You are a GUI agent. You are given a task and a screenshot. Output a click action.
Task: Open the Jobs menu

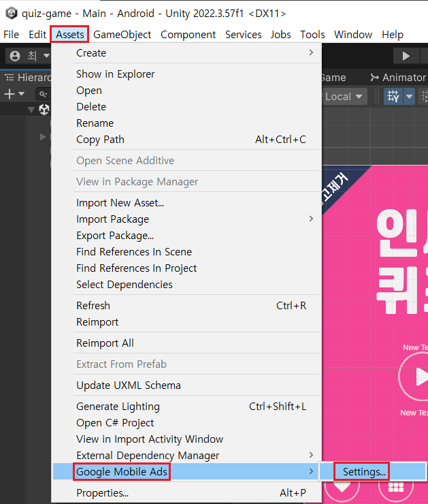pyautogui.click(x=280, y=34)
